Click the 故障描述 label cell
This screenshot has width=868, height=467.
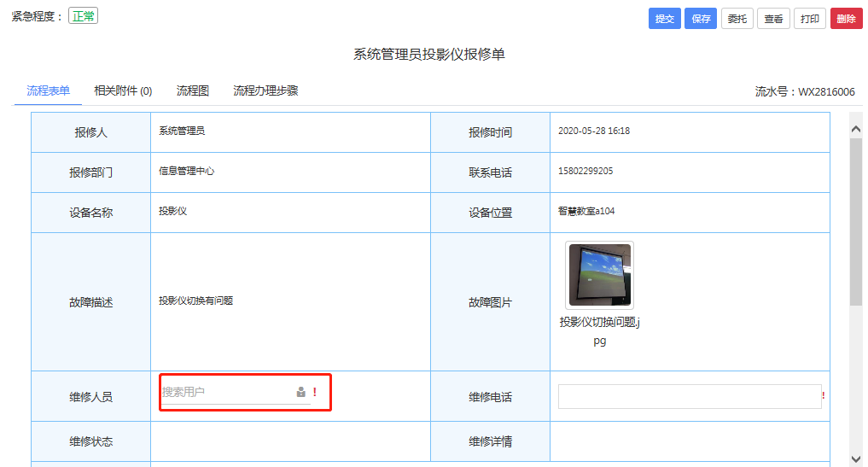[90, 302]
